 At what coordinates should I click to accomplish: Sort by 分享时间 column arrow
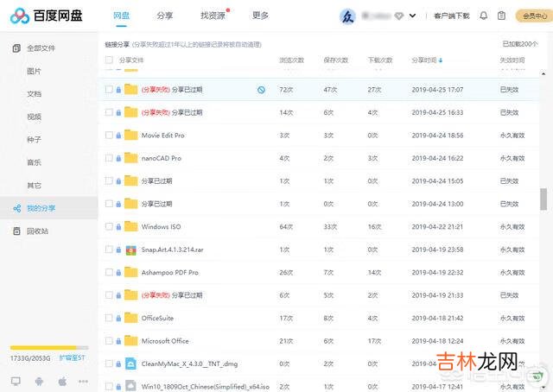[442, 60]
